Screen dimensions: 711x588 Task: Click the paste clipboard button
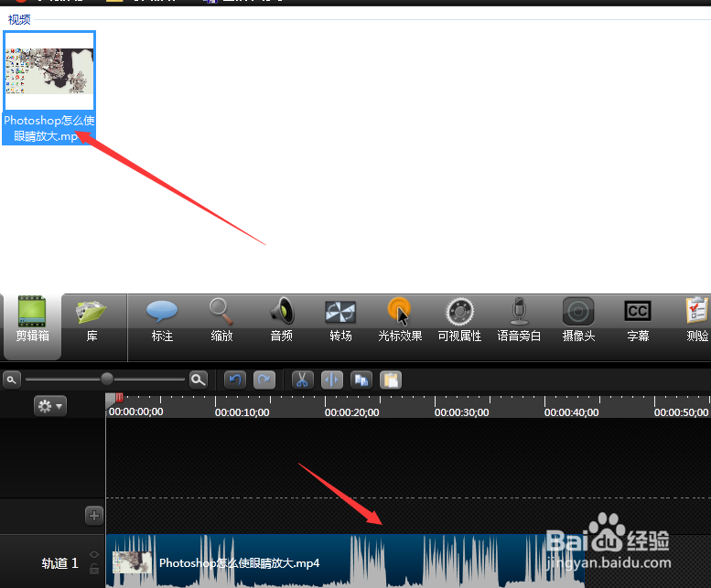click(x=391, y=380)
